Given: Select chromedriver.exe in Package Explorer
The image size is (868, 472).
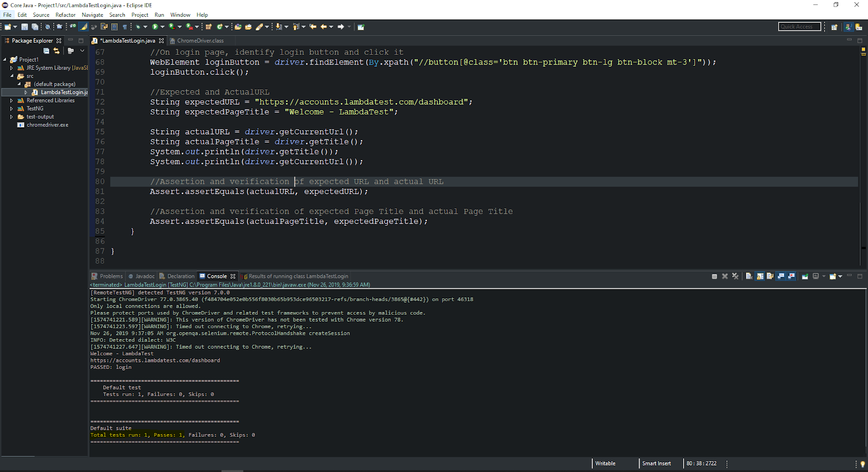Looking at the screenshot, I should point(47,125).
